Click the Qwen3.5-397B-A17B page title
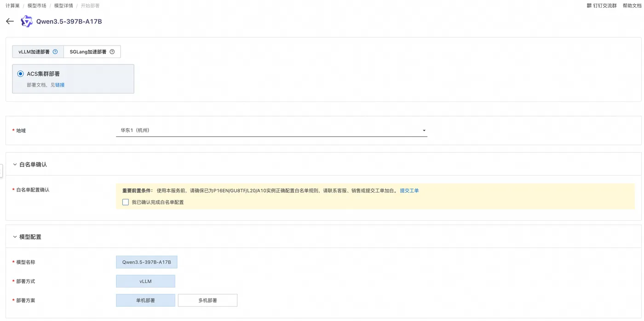The image size is (644, 321). click(69, 22)
